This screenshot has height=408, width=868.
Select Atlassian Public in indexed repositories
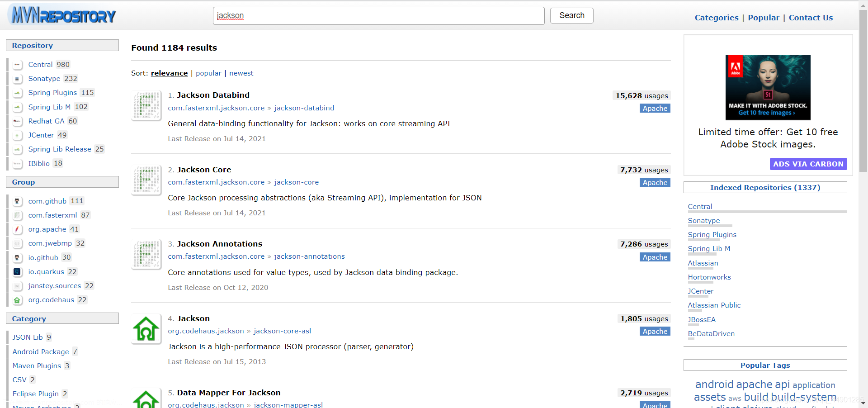pyautogui.click(x=714, y=305)
